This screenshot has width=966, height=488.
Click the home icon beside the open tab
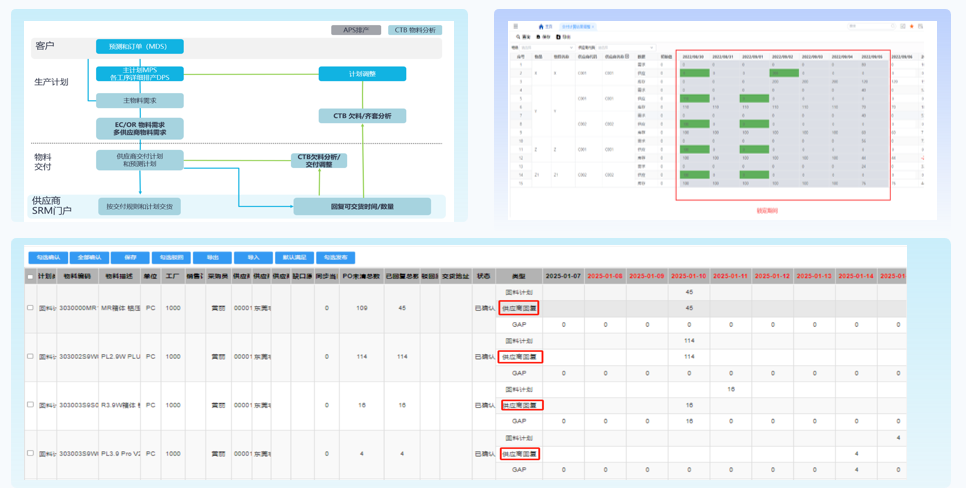pyautogui.click(x=541, y=27)
